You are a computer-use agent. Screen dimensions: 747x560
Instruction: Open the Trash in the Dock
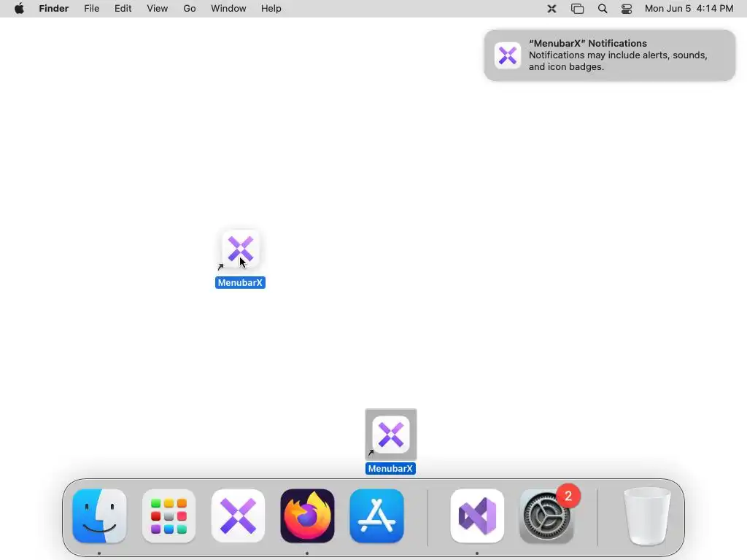click(647, 516)
